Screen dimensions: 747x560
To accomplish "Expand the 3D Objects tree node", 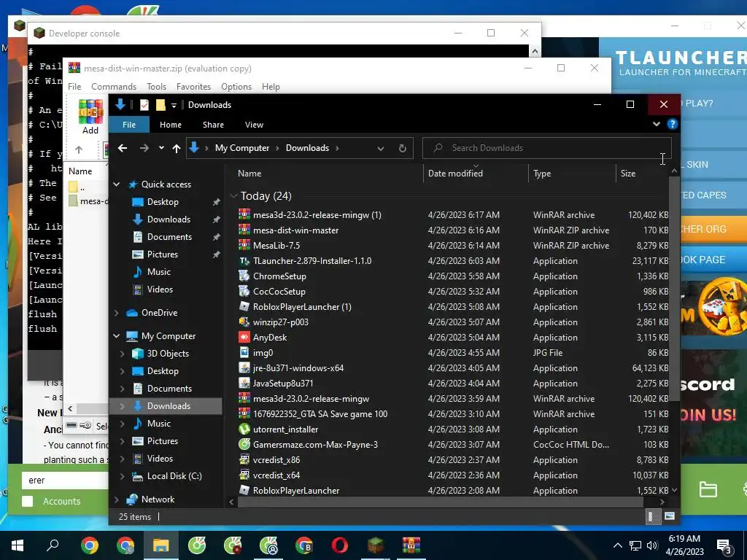I will [123, 354].
